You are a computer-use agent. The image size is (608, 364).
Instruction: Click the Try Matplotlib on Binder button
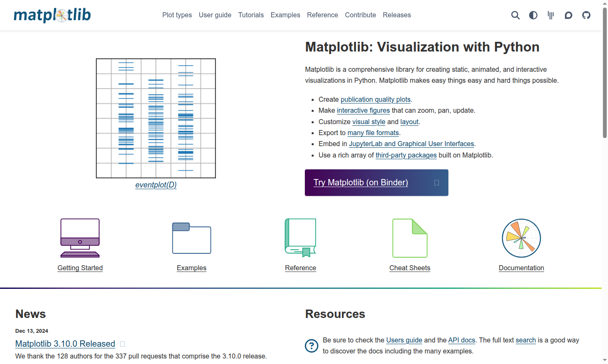pyautogui.click(x=376, y=182)
